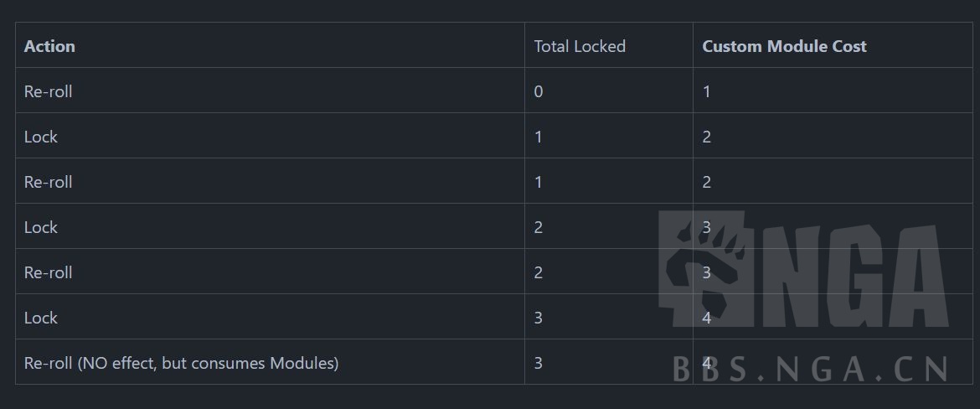The width and height of the screenshot is (980, 409).
Task: Click Total Locked "3" in the last Lock row
Action: click(x=539, y=318)
